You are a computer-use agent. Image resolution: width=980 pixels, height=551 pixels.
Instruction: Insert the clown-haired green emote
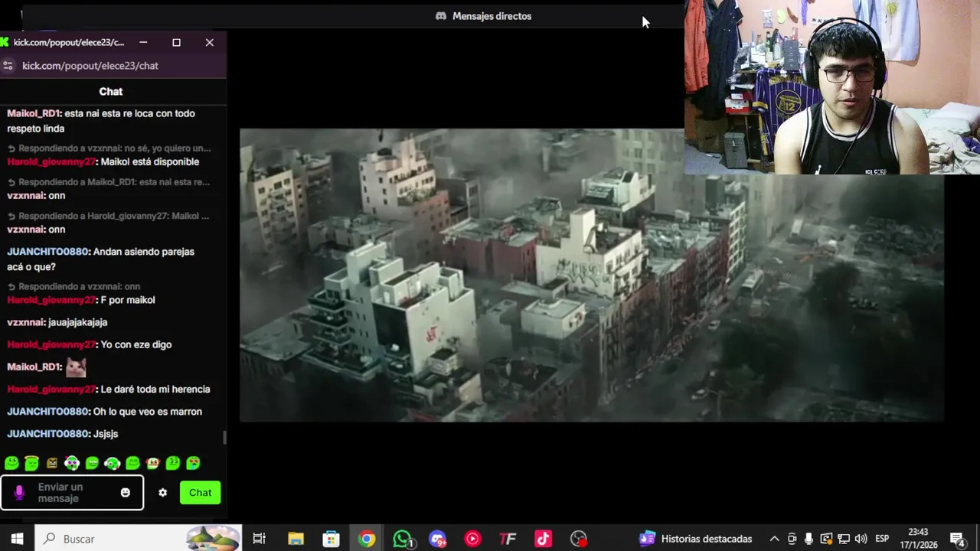point(72,463)
